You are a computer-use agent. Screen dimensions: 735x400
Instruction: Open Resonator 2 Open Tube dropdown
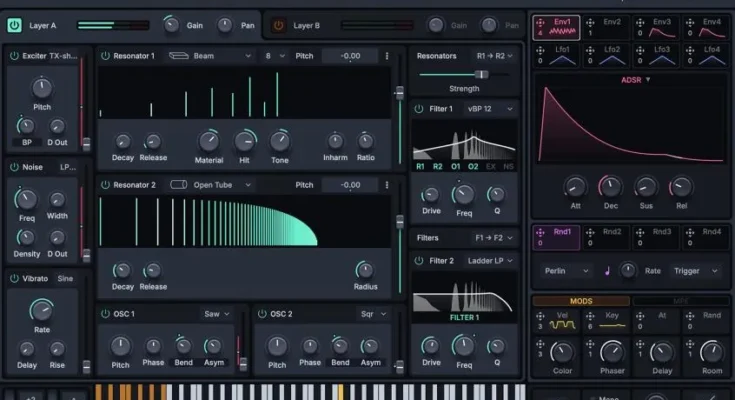[x=210, y=185]
